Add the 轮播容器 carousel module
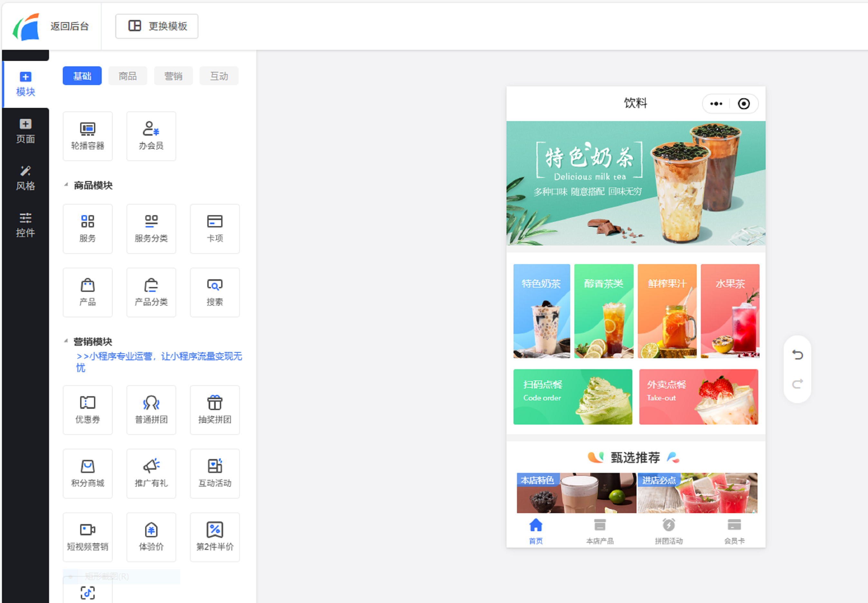 88,136
